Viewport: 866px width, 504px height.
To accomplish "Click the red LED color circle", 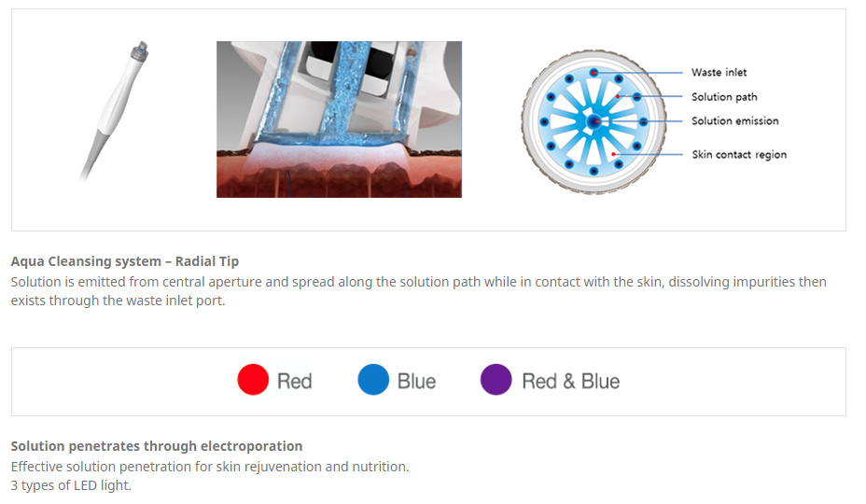I will [253, 380].
